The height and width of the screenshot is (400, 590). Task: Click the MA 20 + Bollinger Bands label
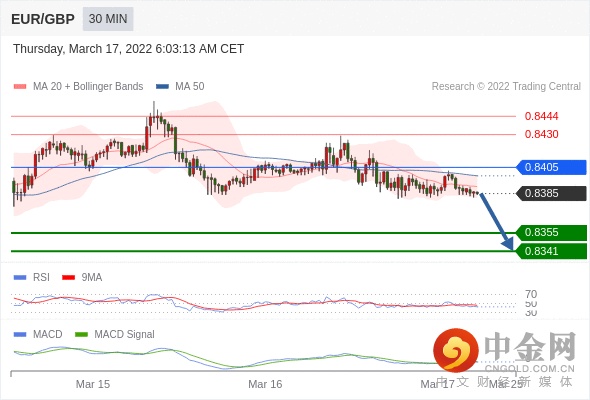(x=88, y=87)
